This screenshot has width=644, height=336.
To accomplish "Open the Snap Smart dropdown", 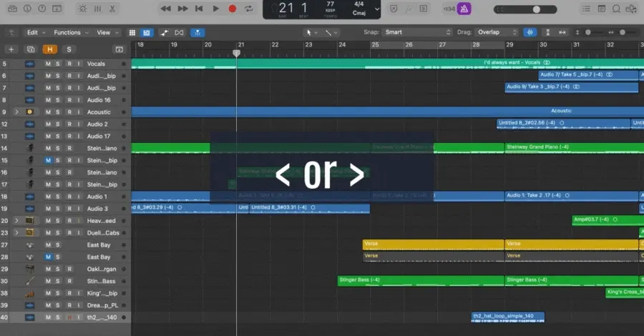I will (417, 32).
